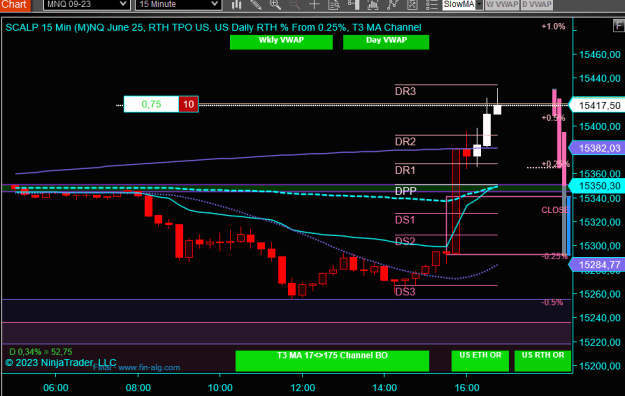
Task: Click the 14:00 time axis label
Action: pos(385,388)
